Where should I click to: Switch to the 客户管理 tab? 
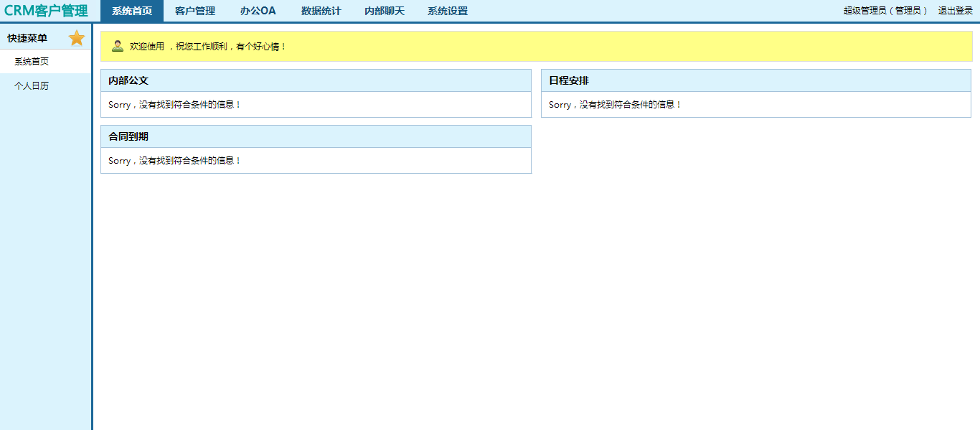(x=195, y=11)
